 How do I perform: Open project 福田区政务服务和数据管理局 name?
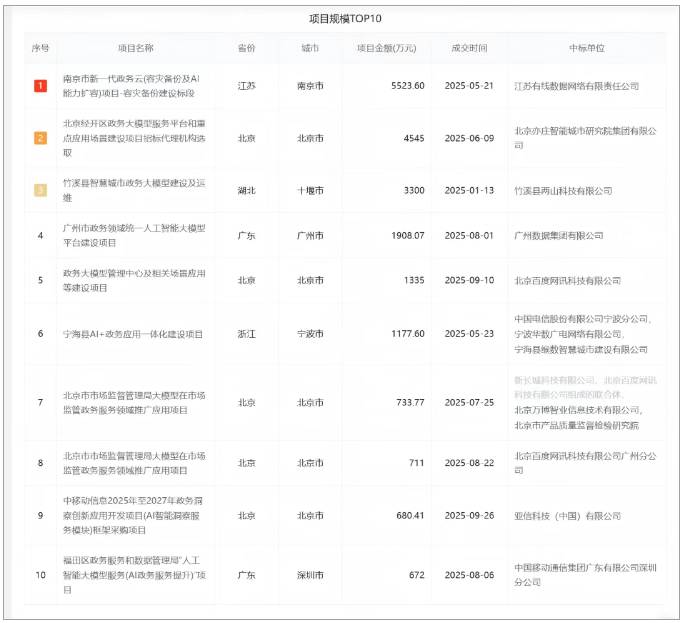pos(134,575)
